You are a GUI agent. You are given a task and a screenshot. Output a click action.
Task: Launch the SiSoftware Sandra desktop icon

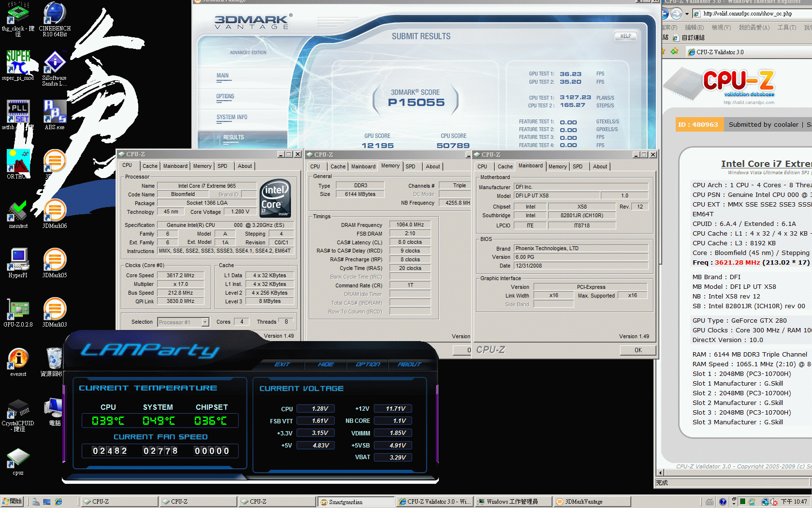[x=55, y=63]
